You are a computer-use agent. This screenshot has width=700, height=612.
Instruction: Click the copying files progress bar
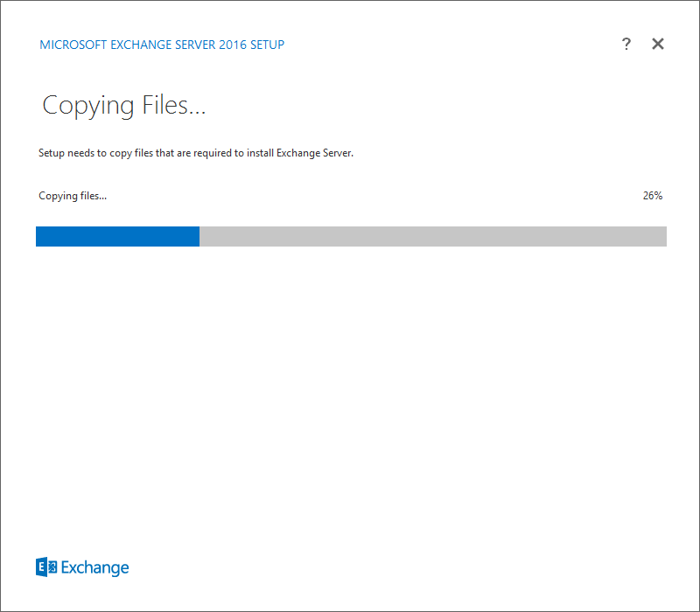[351, 236]
